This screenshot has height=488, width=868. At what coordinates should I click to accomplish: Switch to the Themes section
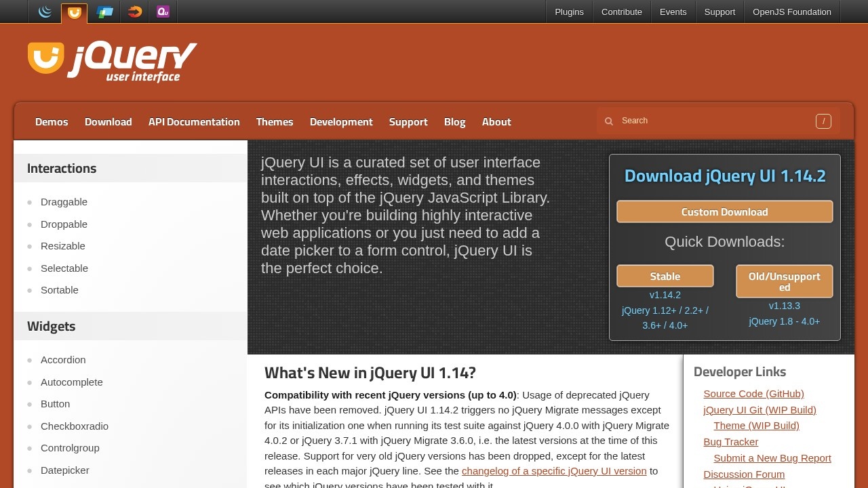tap(274, 121)
